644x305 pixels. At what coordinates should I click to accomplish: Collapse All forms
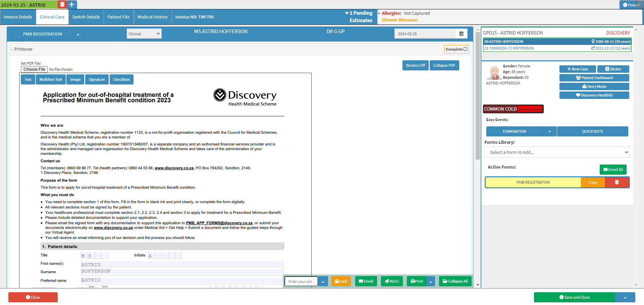tap(455, 281)
